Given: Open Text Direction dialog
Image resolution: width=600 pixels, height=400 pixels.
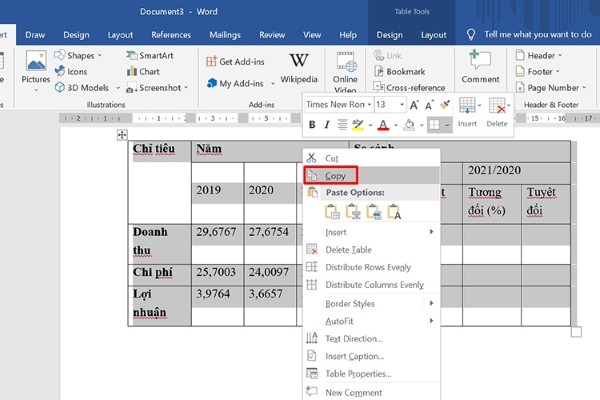Looking at the screenshot, I should click(372, 339).
